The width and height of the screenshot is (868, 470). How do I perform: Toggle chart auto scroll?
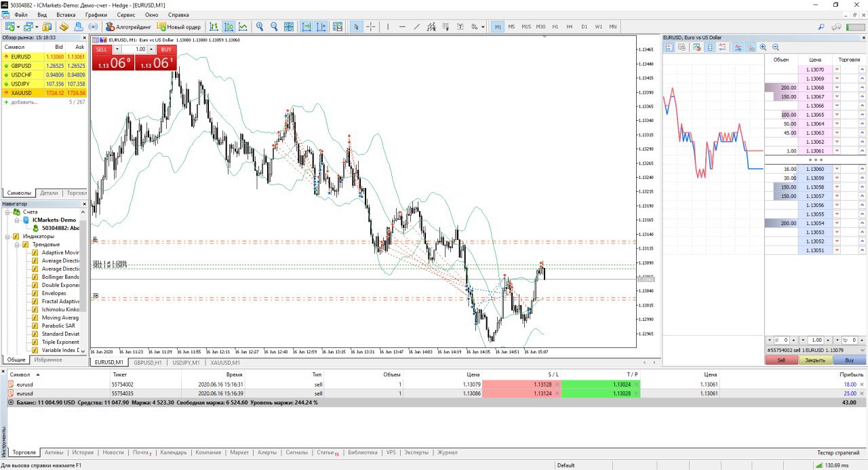click(x=307, y=27)
